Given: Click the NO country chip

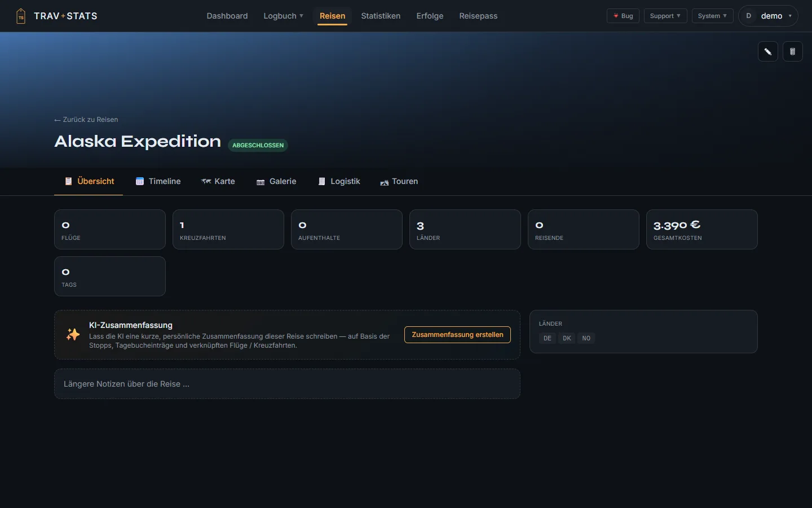Looking at the screenshot, I should click(586, 338).
